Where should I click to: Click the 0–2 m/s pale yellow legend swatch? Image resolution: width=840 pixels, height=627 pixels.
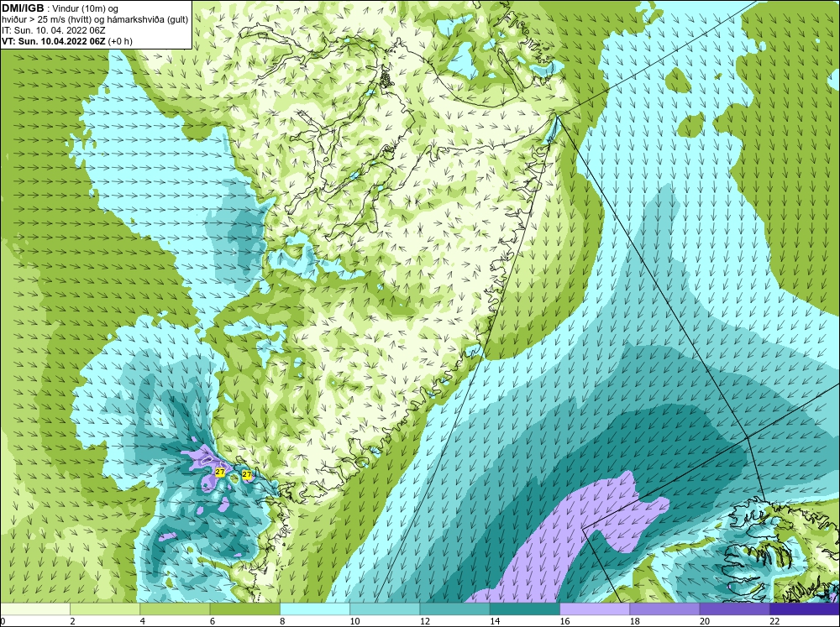click(35, 609)
